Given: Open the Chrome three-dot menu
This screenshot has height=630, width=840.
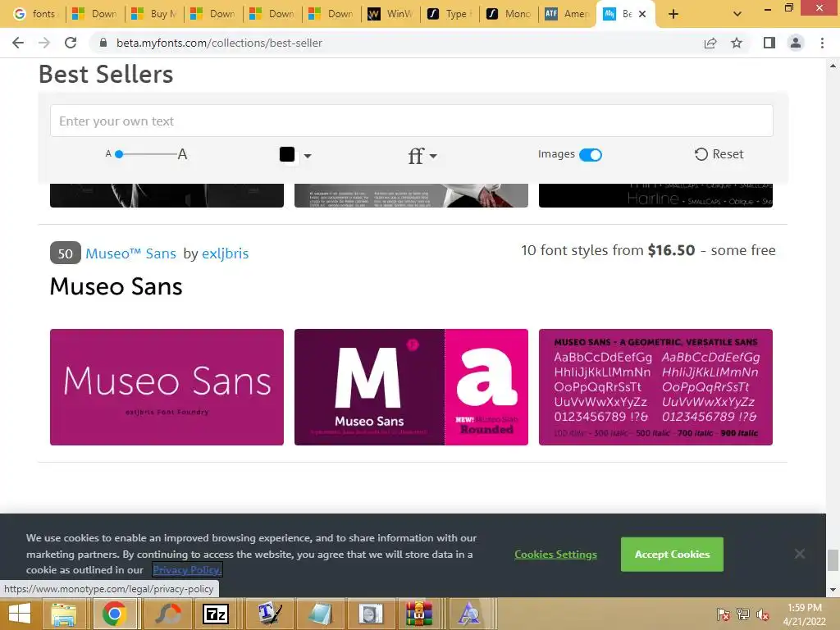Looking at the screenshot, I should [x=822, y=43].
